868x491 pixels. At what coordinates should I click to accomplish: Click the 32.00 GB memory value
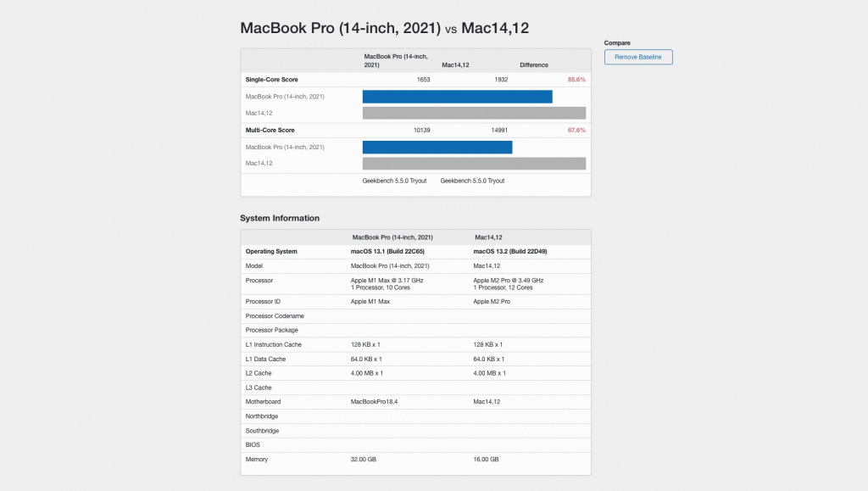(x=365, y=459)
